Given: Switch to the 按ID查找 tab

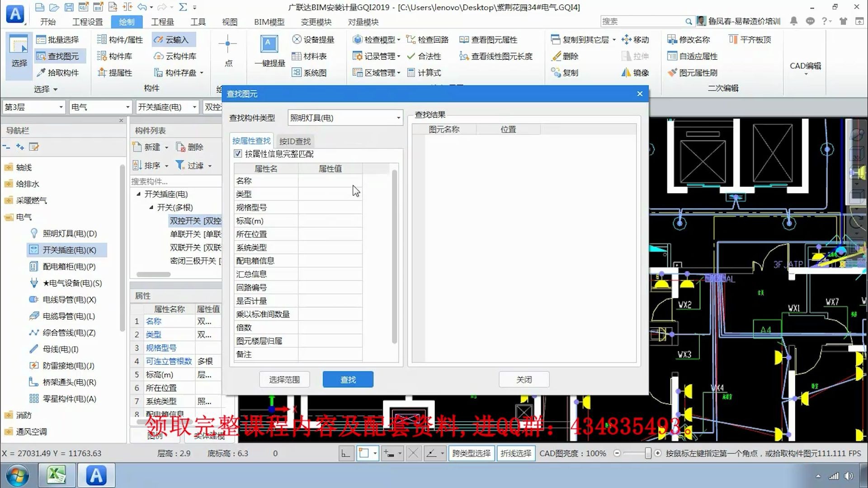Looking at the screenshot, I should coord(294,141).
